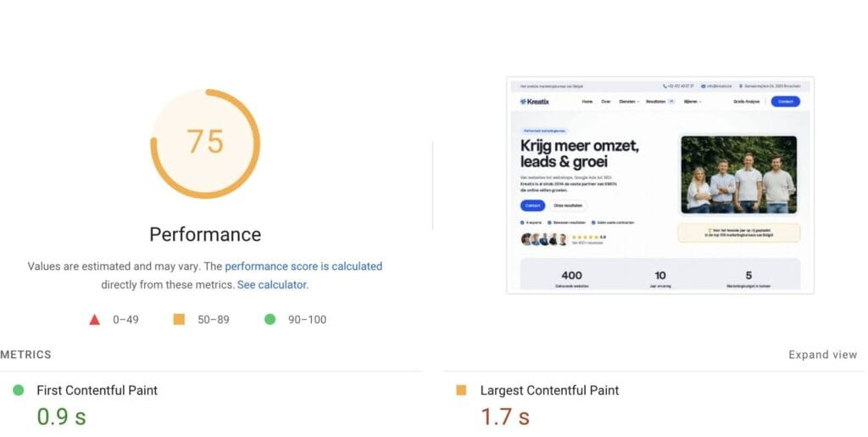Click the green circle 90–100 legend icon
Viewport: 868px width, 437px height.
[x=270, y=319]
